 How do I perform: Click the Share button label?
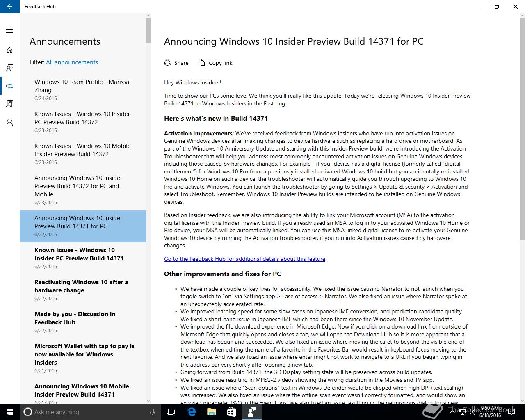tap(181, 63)
